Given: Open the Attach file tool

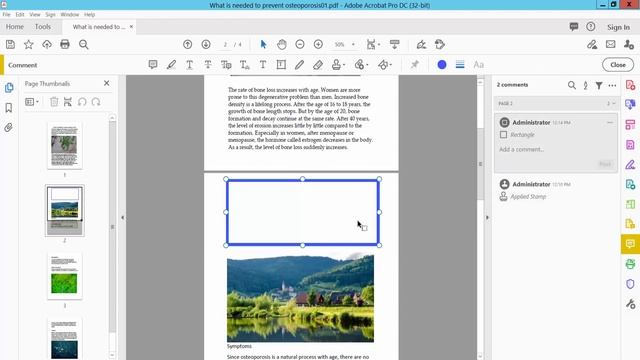Looking at the screenshot, I should 361,65.
